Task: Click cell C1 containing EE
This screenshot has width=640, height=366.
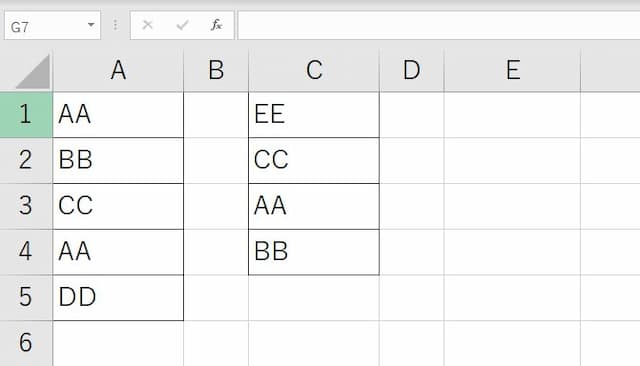Action: click(314, 115)
